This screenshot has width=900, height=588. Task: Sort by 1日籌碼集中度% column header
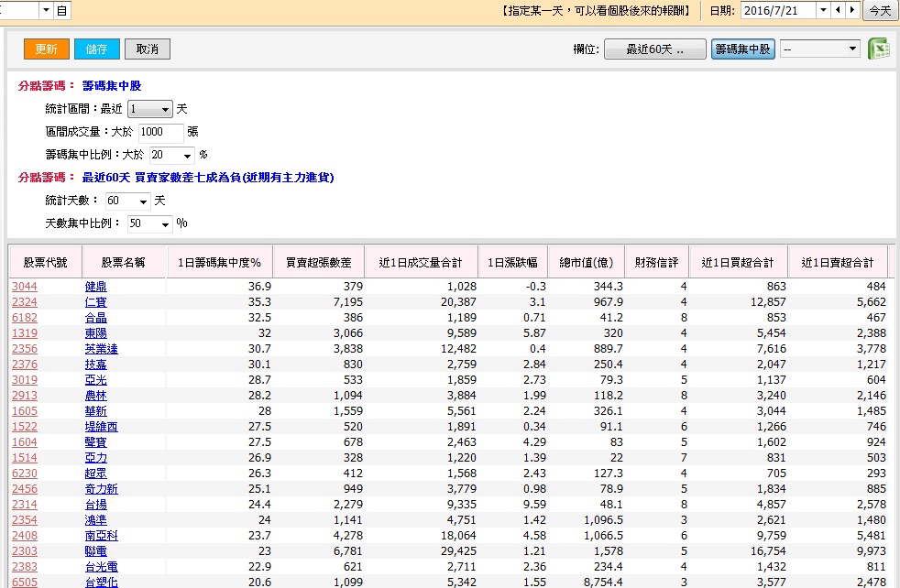[220, 263]
